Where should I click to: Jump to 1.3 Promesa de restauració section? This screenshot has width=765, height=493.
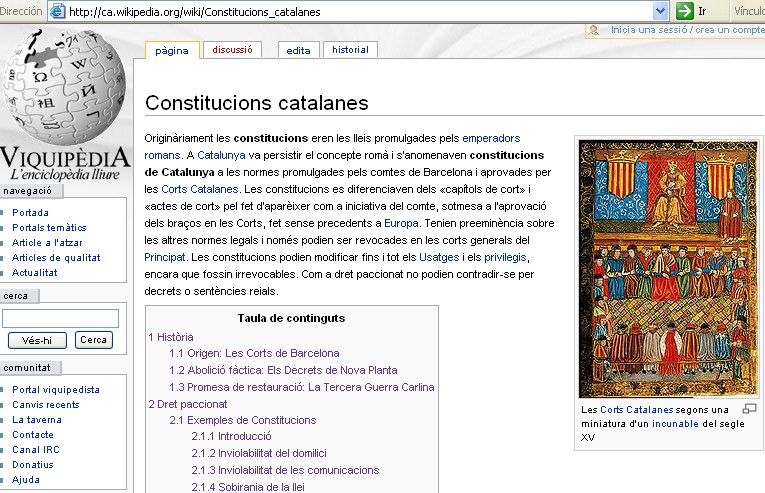tap(302, 388)
